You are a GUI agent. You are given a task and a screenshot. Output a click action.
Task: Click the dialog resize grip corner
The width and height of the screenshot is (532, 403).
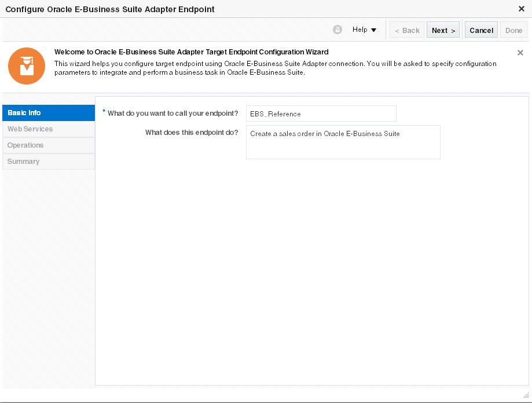click(526, 395)
